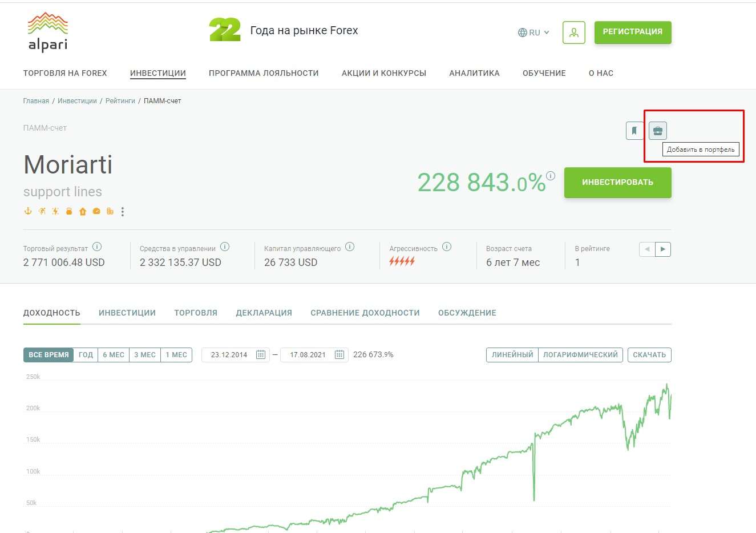Select 1 МЕС period

(176, 355)
